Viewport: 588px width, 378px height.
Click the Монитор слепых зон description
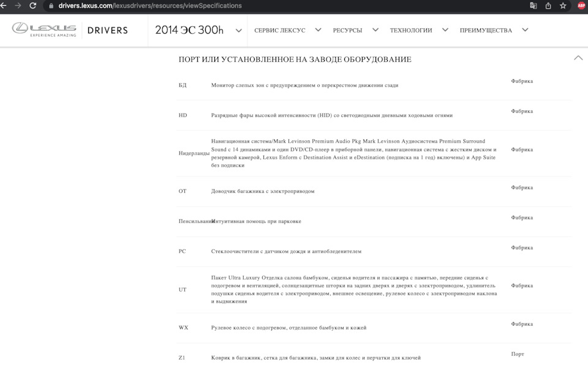click(304, 85)
